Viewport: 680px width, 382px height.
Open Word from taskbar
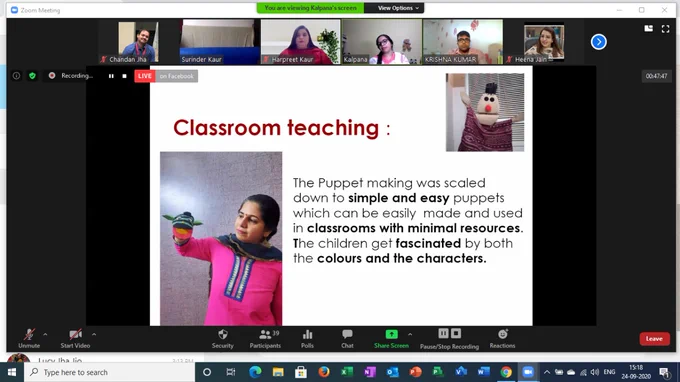484,372
